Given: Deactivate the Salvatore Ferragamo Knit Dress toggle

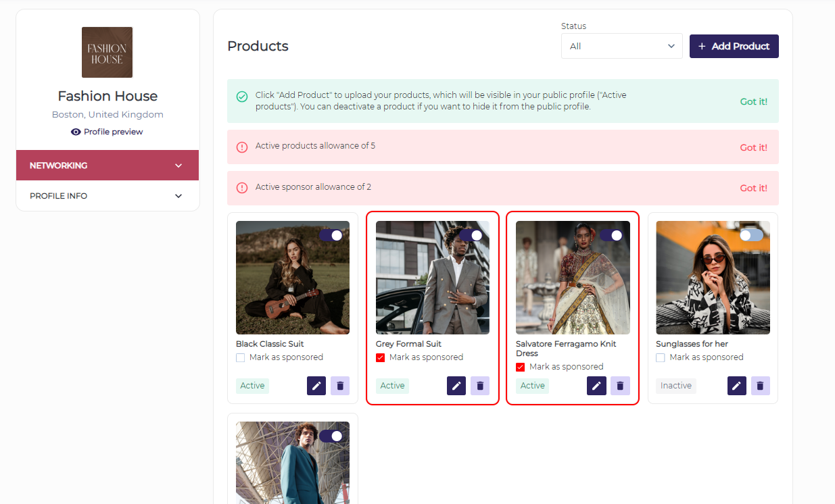Looking at the screenshot, I should coord(611,235).
